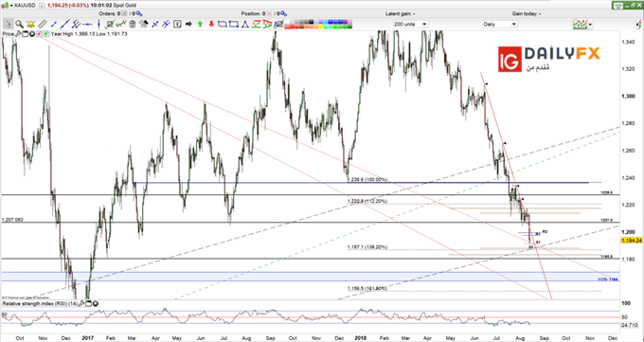The image size is (644, 342).
Task: Insert a green up arrow marker
Action: [200, 25]
